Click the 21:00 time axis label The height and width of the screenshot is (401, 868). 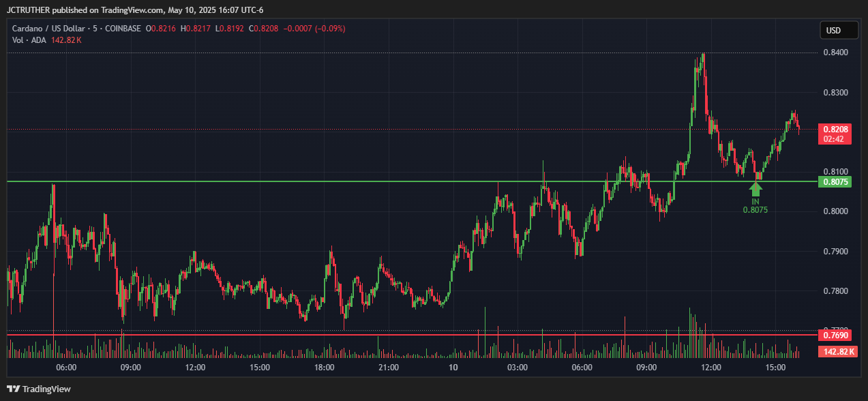tap(389, 368)
